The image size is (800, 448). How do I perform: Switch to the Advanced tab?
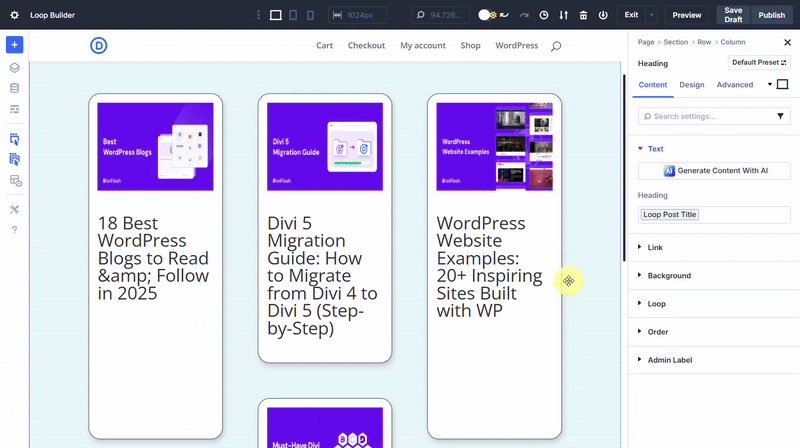click(x=735, y=85)
